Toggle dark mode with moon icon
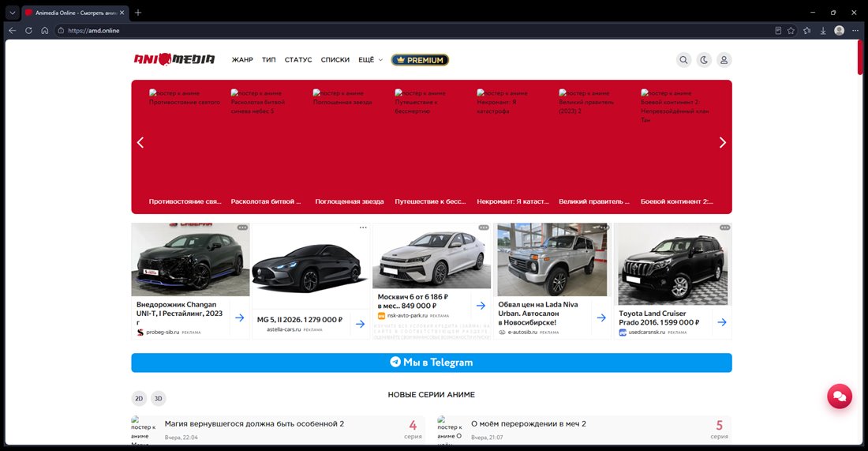Screen dimensions: 868x451 coord(704,60)
